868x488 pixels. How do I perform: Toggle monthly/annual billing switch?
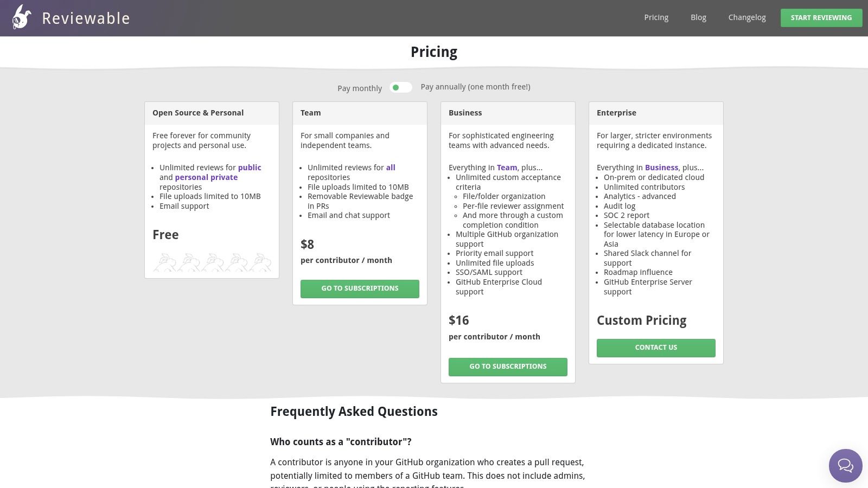tap(401, 87)
